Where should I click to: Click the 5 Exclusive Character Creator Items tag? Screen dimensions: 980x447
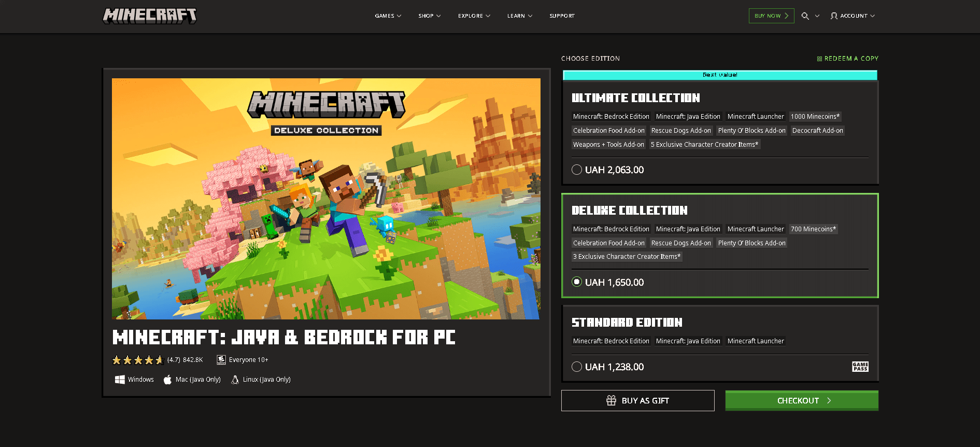pyautogui.click(x=705, y=145)
